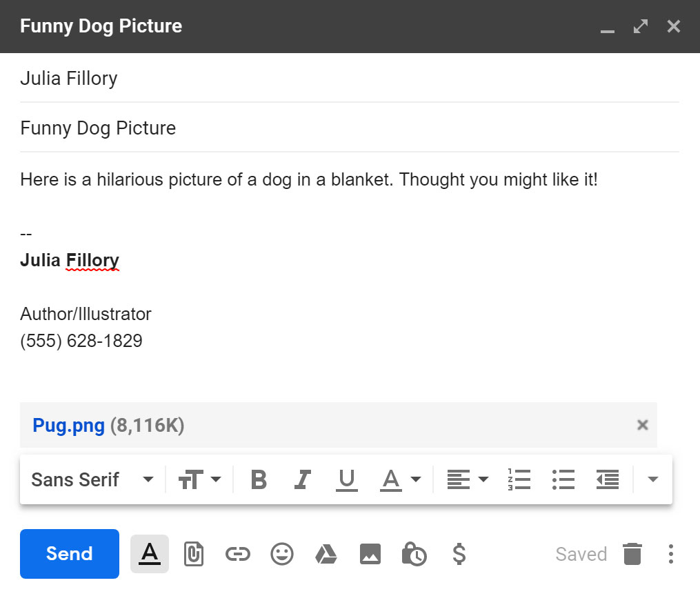Attach a file using the paperclip icon
Screen dimensions: 700x596
(x=194, y=554)
